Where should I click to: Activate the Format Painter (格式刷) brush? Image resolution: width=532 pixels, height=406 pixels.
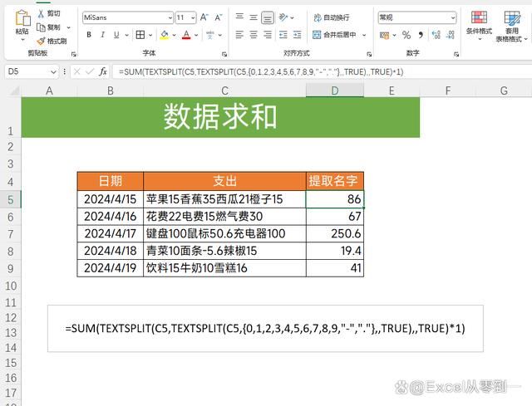click(41, 41)
